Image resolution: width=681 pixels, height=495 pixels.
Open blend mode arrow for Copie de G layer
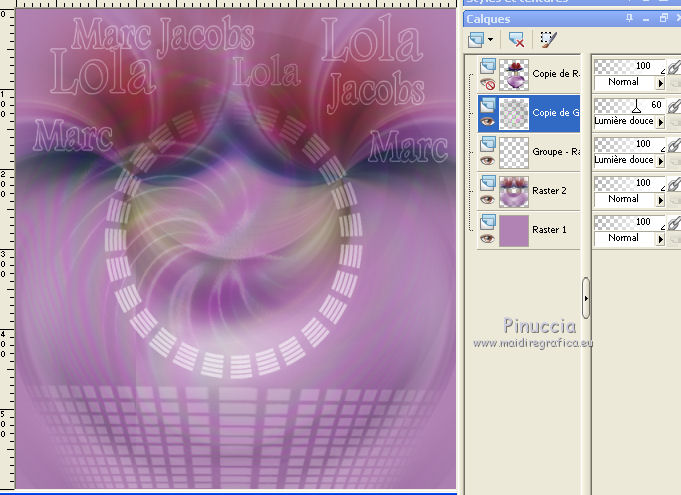(661, 122)
